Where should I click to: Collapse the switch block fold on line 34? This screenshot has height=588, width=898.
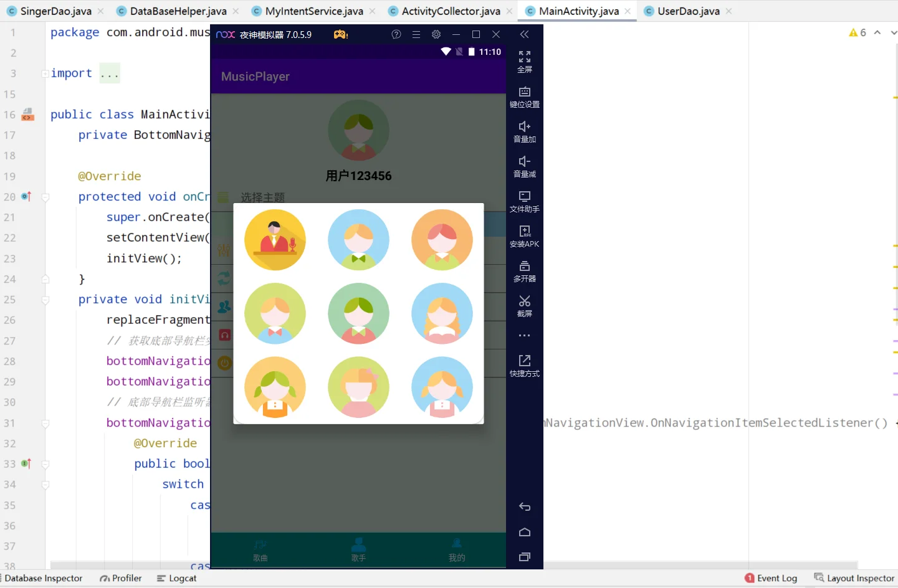click(45, 485)
